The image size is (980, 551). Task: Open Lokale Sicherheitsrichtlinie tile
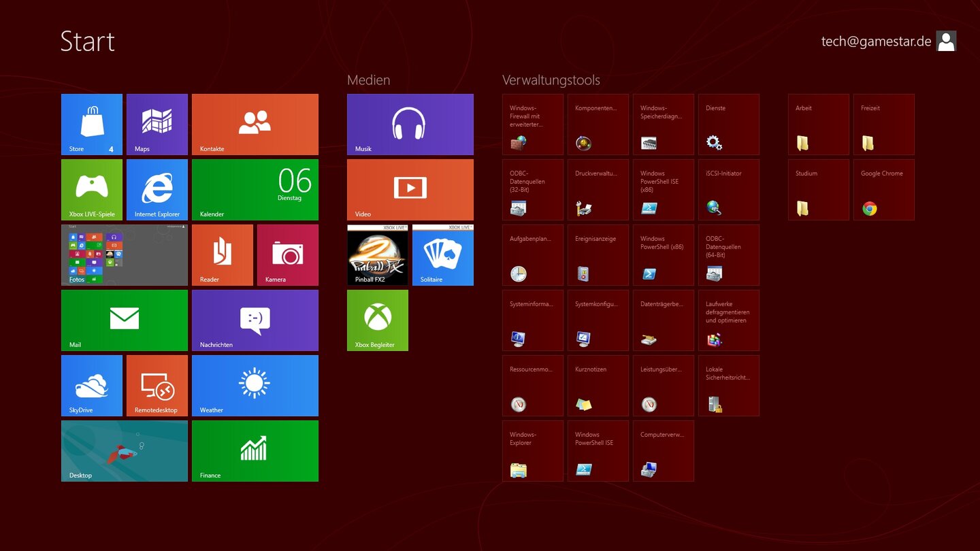pyautogui.click(x=729, y=386)
